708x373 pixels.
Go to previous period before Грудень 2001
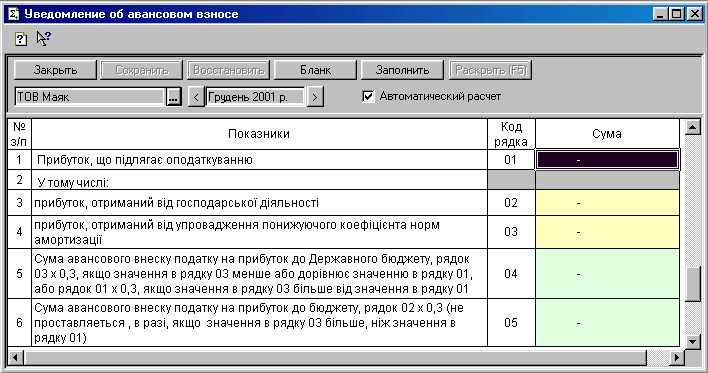click(x=196, y=97)
